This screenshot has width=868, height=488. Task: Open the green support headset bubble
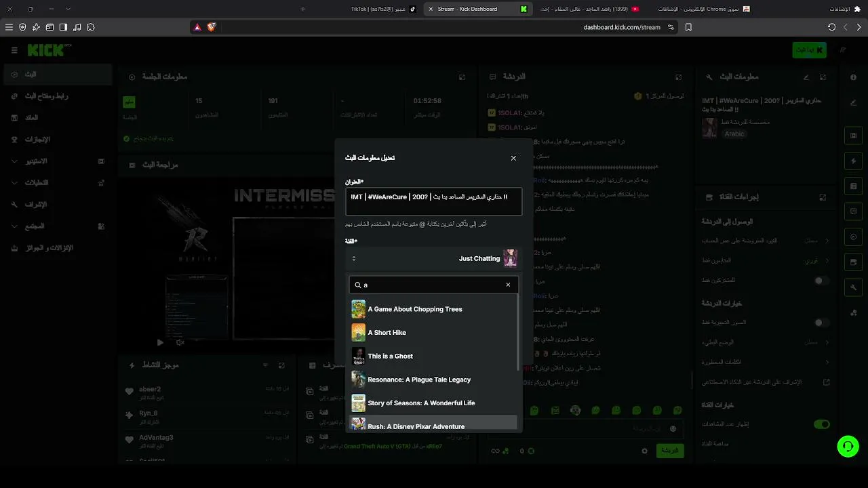tap(848, 446)
